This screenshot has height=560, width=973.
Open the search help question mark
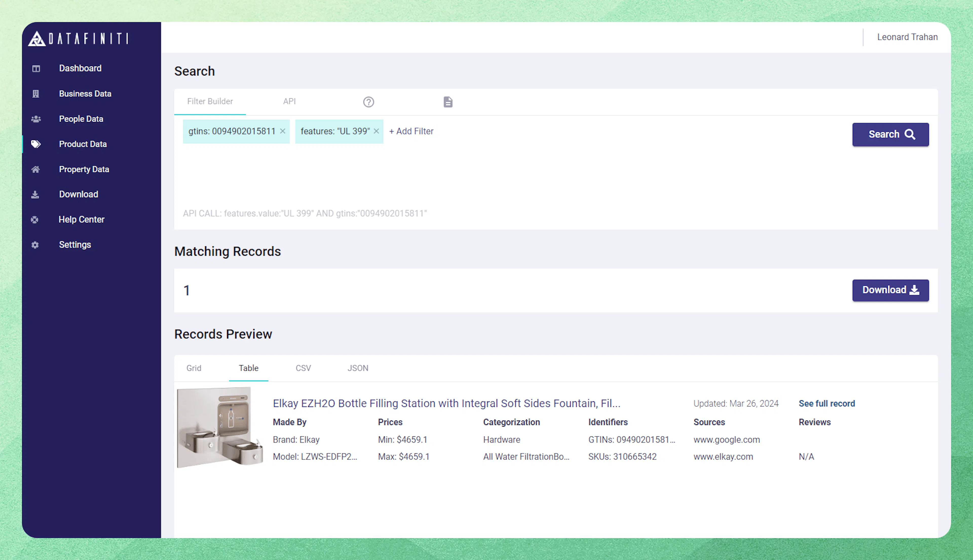368,102
